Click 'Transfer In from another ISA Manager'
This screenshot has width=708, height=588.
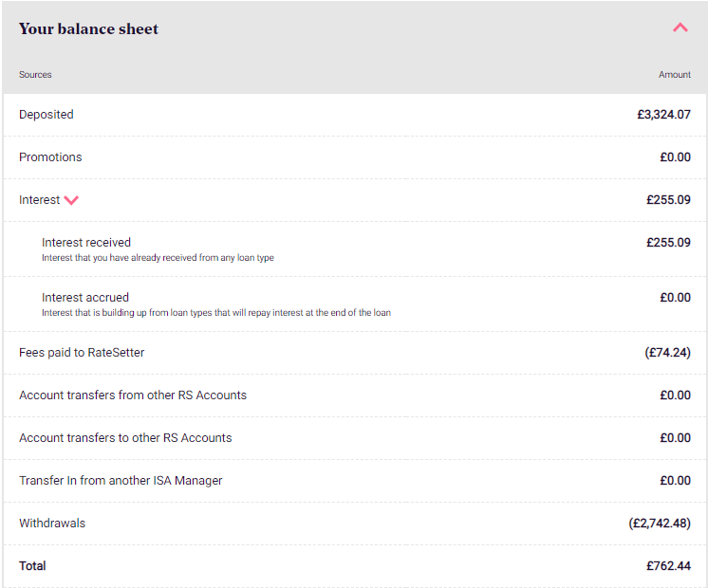tap(121, 481)
